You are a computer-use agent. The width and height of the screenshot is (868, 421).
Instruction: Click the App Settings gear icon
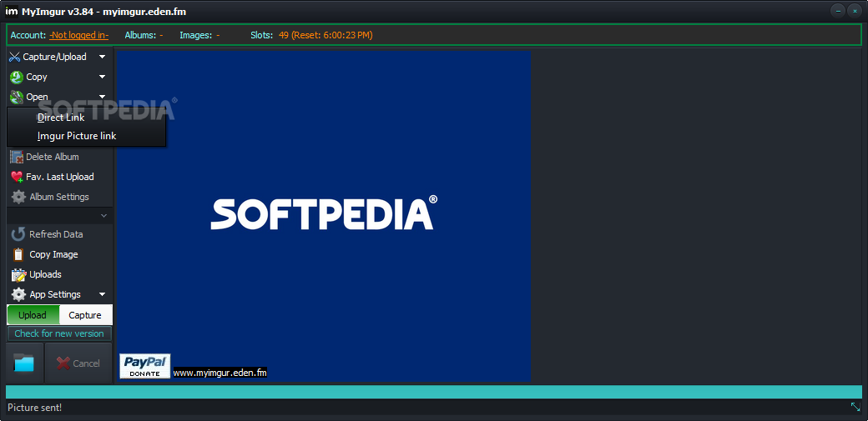[x=18, y=294]
